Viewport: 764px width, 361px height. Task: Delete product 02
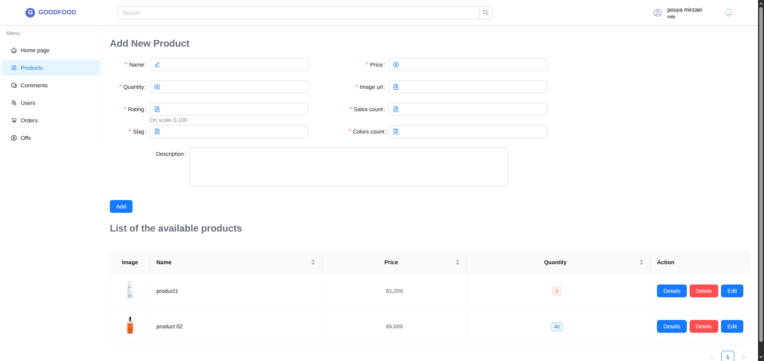pos(704,326)
